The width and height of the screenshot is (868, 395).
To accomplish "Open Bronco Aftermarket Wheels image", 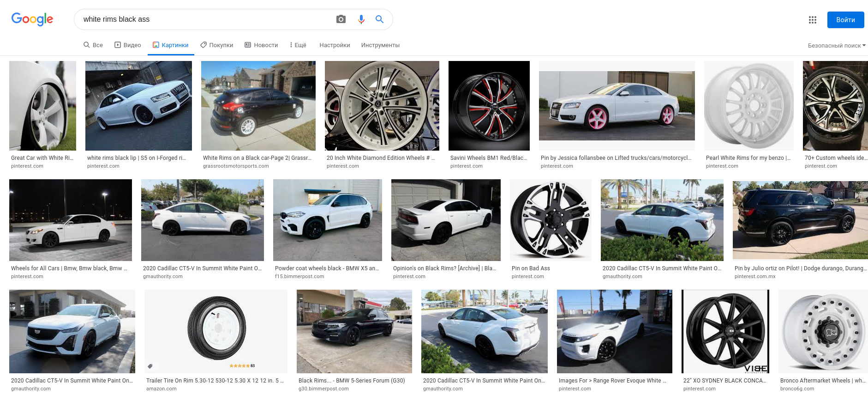I will [823, 332].
